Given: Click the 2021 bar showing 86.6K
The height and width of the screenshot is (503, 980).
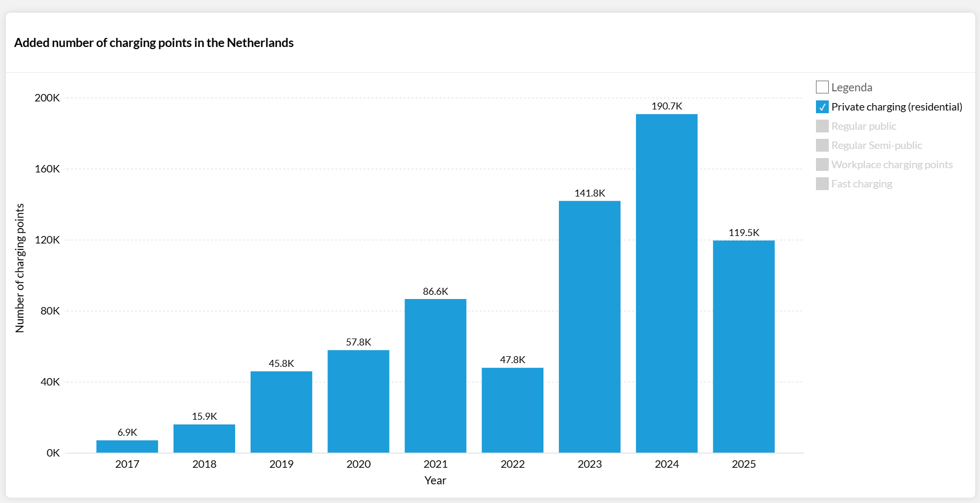Looking at the screenshot, I should (435, 375).
